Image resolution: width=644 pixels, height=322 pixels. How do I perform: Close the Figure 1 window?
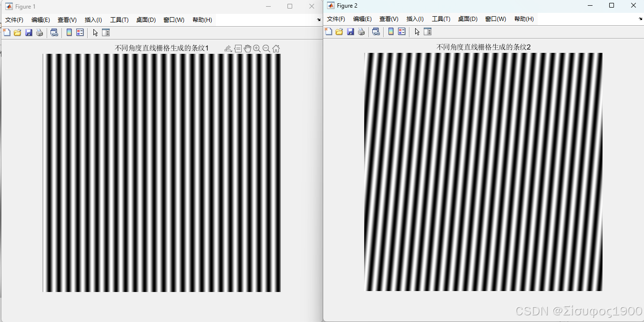pos(312,6)
